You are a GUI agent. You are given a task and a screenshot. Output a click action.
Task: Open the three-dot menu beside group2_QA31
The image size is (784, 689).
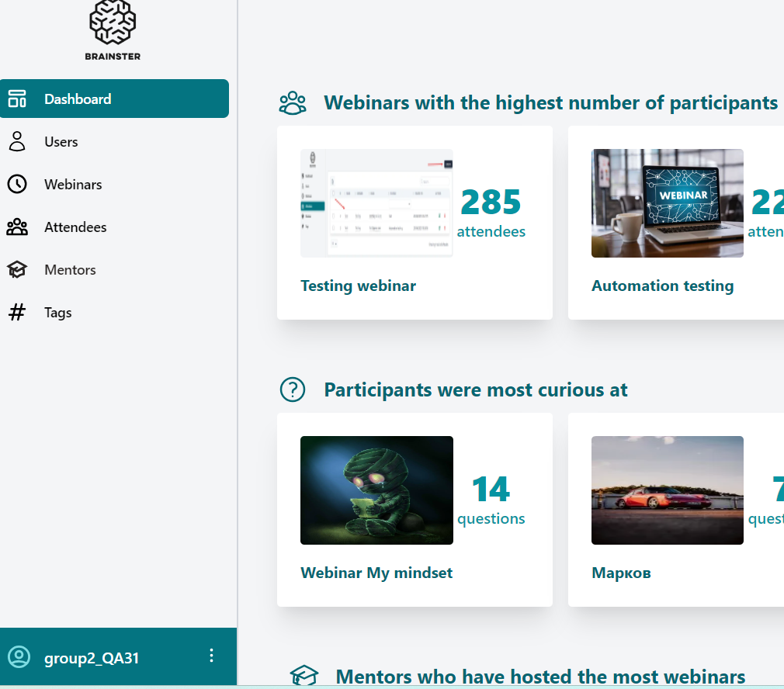click(212, 656)
